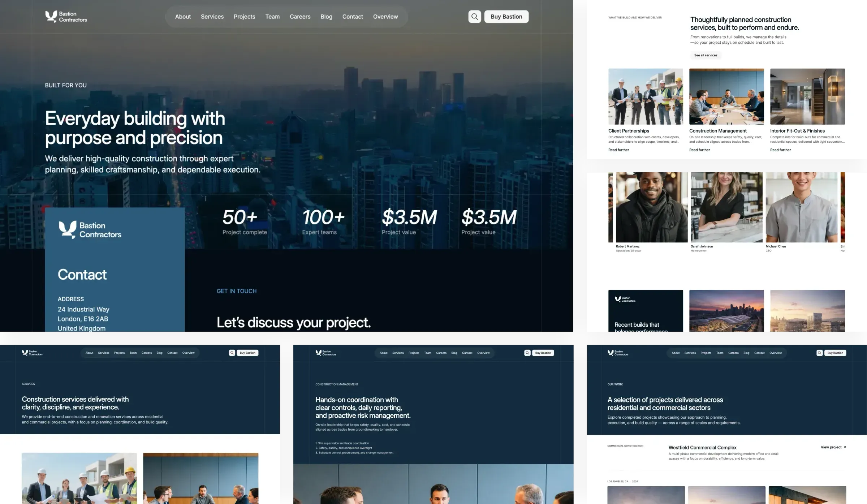Screen dimensions: 867x504
Task: Open search on the Construction Management page preview
Action: pos(527,353)
